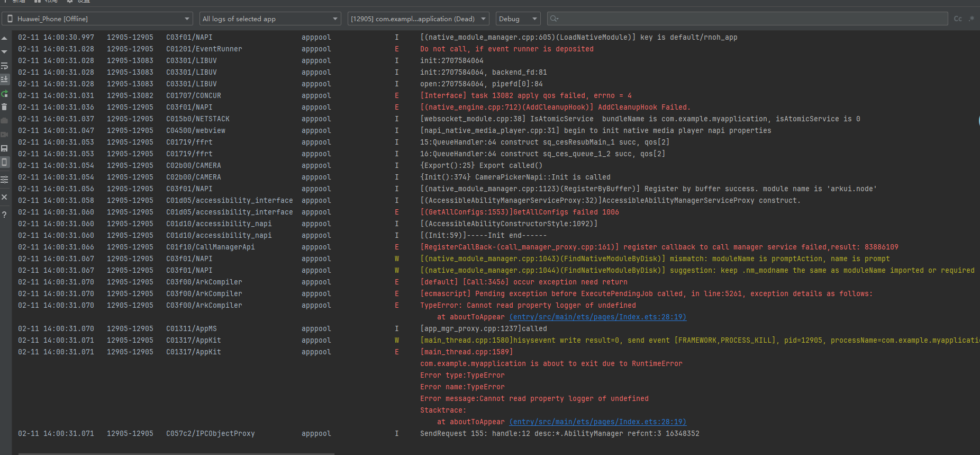The width and height of the screenshot is (980, 455).
Task: Select the 'Error type:TypeError' line
Action: pyautogui.click(x=462, y=375)
